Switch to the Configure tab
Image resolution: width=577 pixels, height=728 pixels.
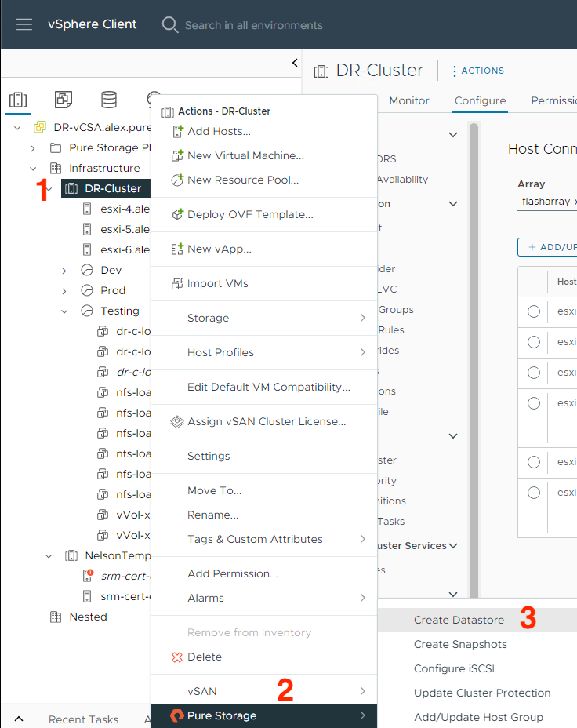tap(480, 100)
